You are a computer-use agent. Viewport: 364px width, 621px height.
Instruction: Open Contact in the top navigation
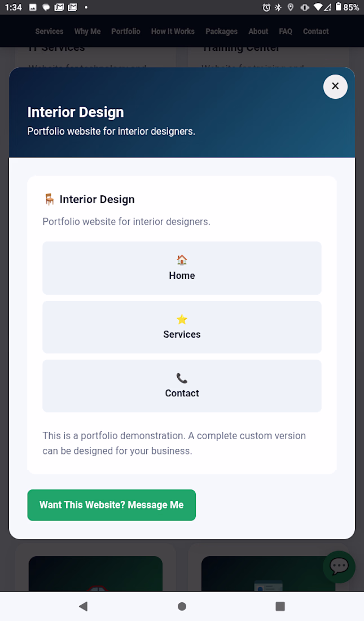click(x=315, y=31)
